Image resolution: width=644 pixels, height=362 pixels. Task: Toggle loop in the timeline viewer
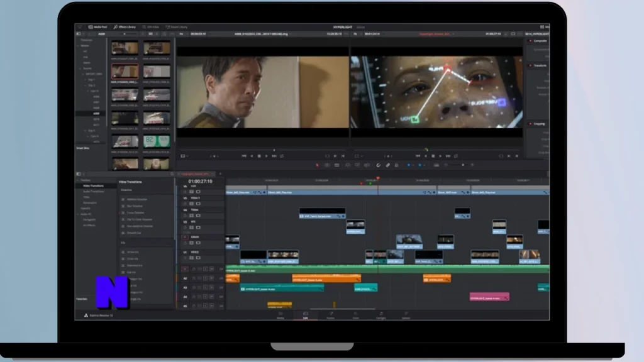[x=456, y=156]
